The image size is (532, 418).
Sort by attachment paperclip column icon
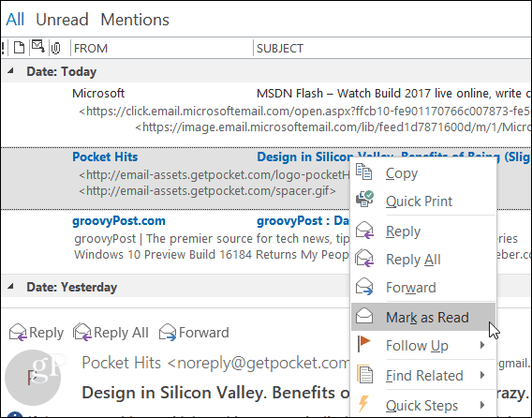55,48
